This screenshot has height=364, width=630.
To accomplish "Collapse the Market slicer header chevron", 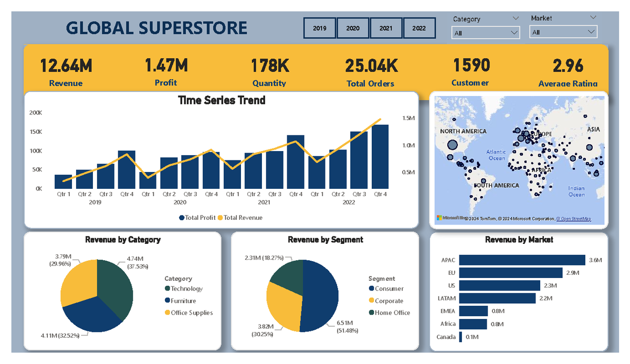I will click(x=593, y=18).
